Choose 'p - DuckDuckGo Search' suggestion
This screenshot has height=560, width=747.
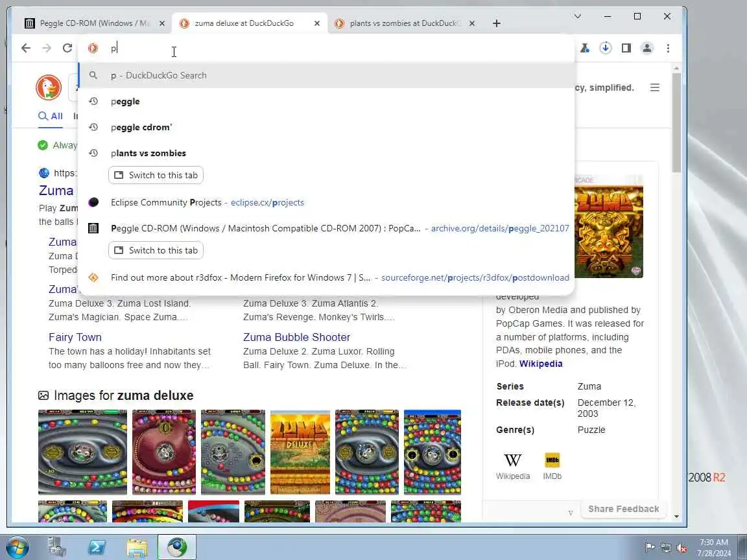(x=326, y=75)
